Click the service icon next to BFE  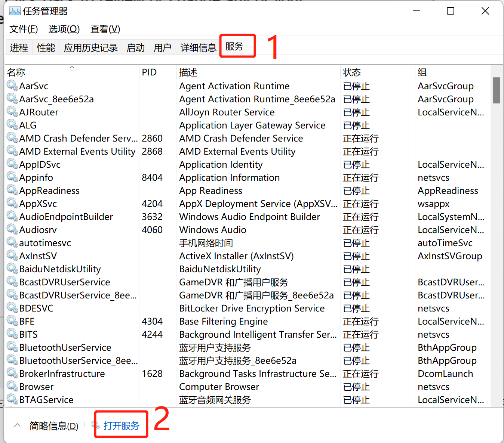pos(12,321)
